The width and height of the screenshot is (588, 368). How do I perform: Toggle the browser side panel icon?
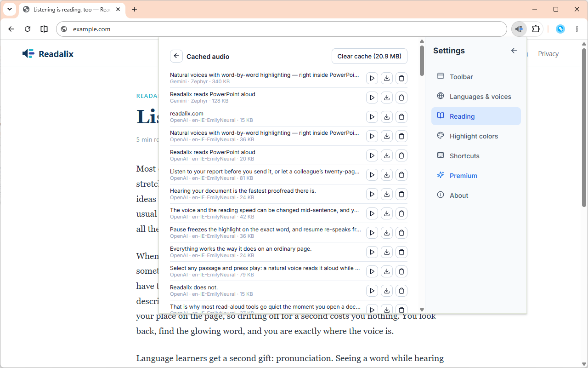click(44, 29)
